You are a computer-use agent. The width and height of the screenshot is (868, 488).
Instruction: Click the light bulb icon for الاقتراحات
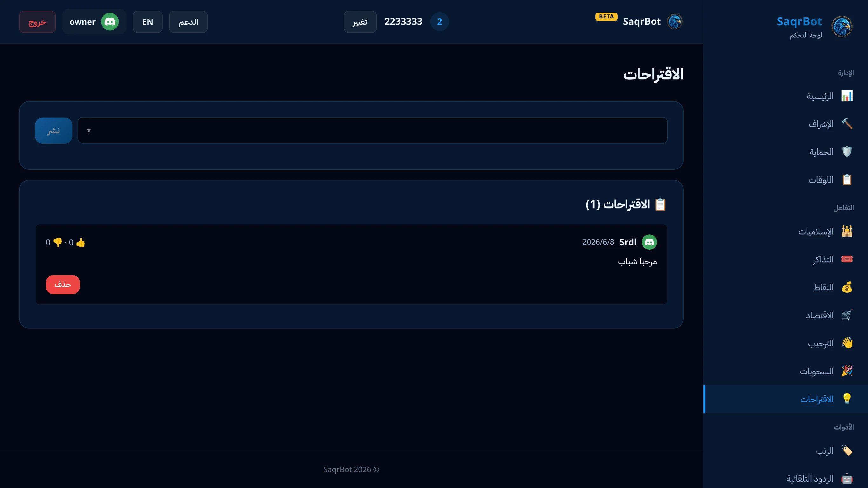[x=847, y=399]
